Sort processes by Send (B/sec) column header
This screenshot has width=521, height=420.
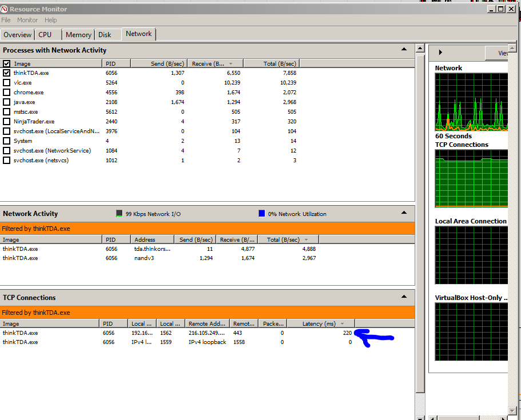(159, 63)
